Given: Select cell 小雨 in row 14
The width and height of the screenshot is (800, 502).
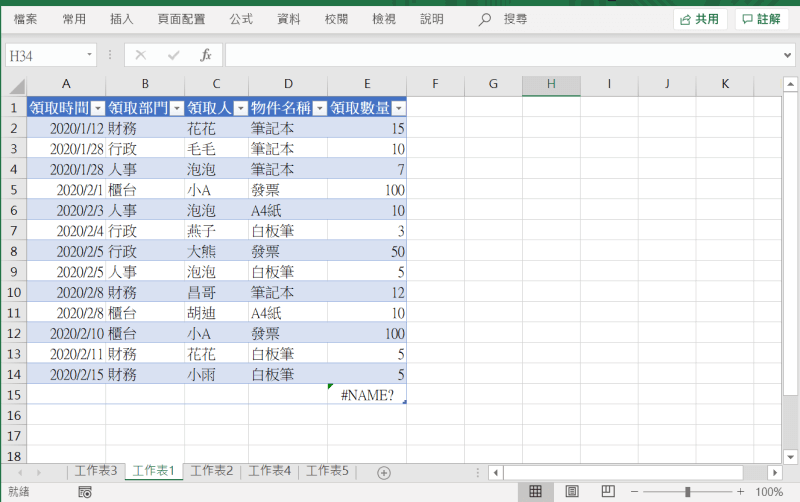Looking at the screenshot, I should tap(216, 374).
